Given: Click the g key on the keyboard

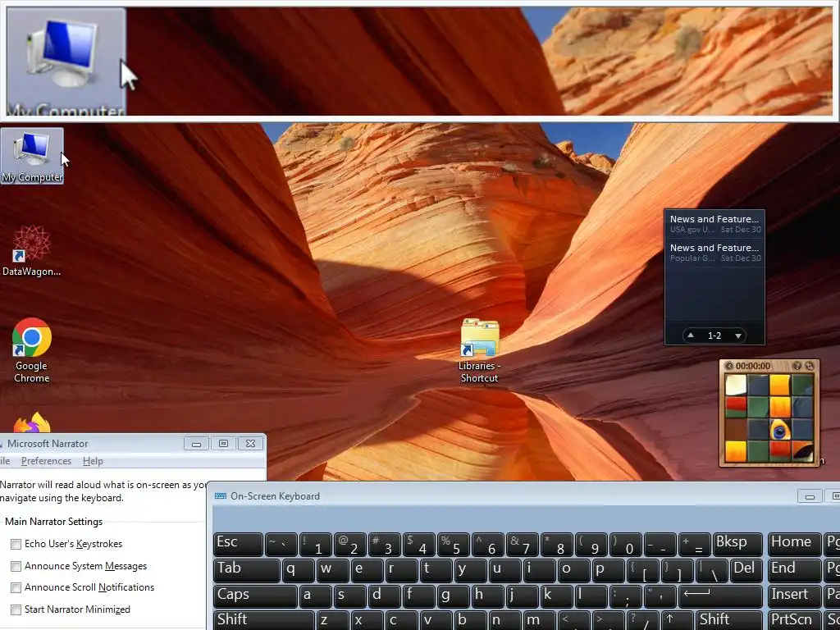Looking at the screenshot, I should pyautogui.click(x=453, y=596).
